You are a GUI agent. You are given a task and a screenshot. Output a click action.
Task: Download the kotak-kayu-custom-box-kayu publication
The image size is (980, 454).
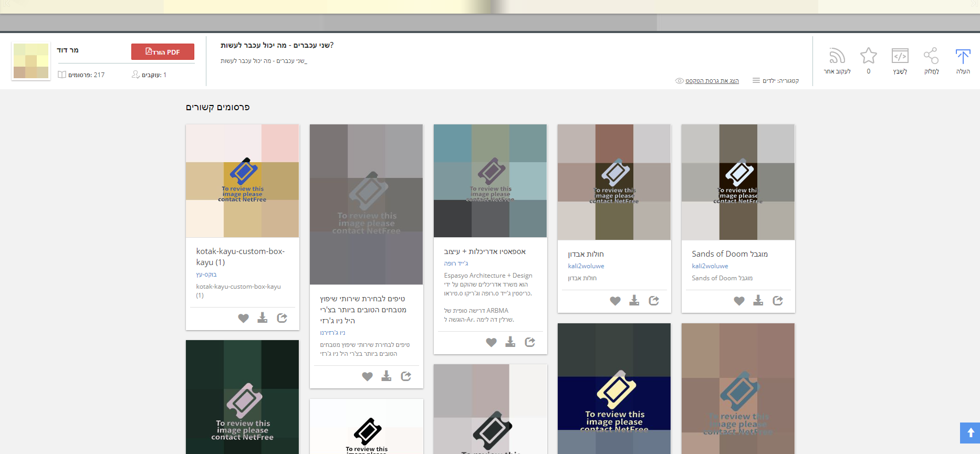coord(263,318)
